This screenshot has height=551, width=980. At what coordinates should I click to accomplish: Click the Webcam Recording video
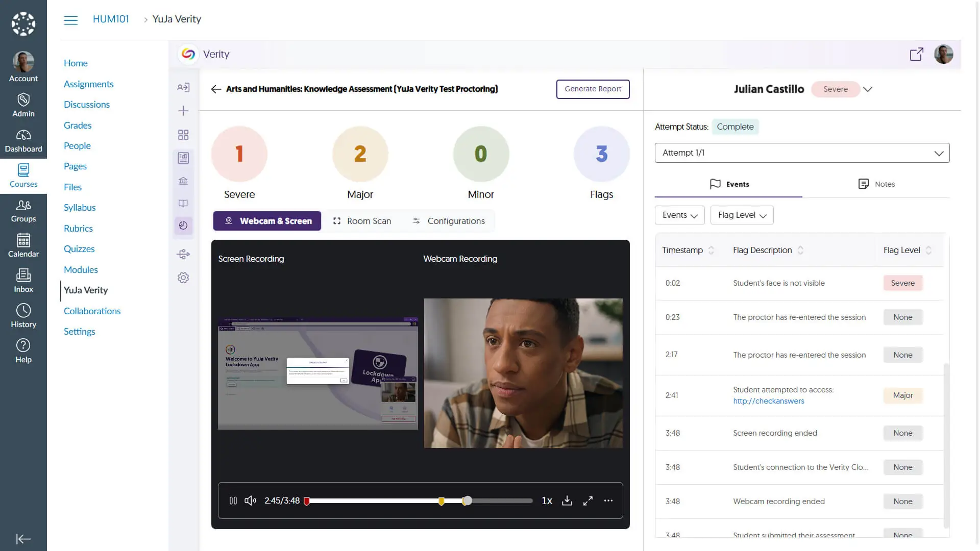click(x=523, y=373)
